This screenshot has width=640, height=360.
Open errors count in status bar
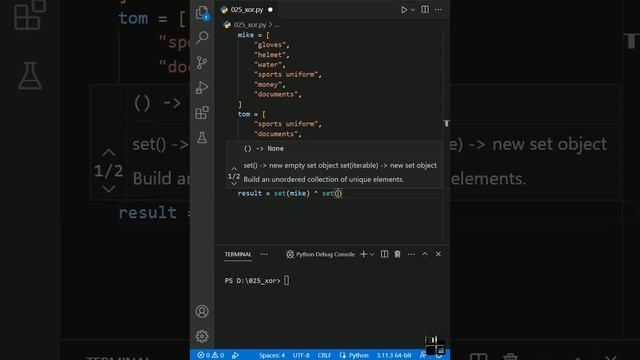204,355
